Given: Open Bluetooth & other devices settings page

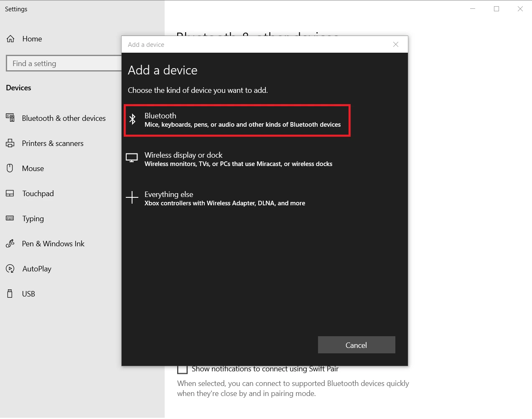Looking at the screenshot, I should click(64, 118).
